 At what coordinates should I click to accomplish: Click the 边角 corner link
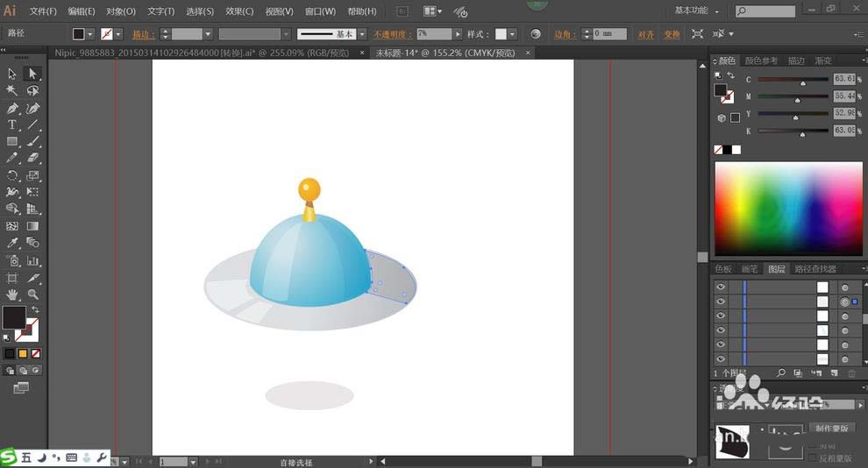pyautogui.click(x=565, y=34)
